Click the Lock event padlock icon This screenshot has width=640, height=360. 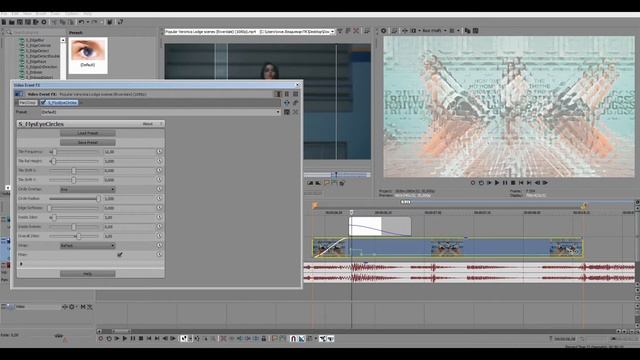point(264,339)
